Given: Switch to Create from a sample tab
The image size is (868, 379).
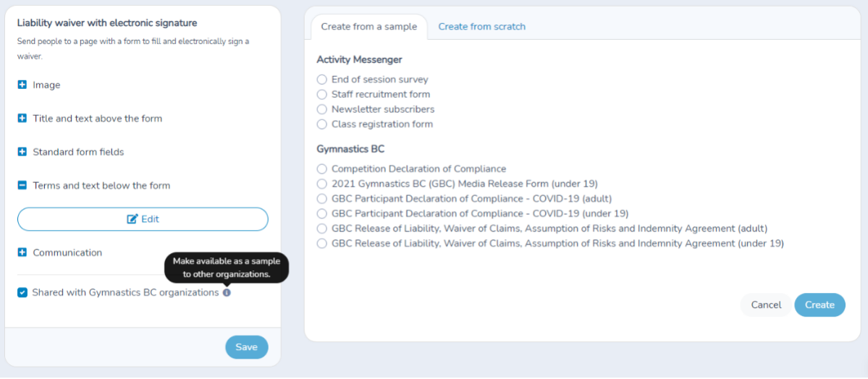Looking at the screenshot, I should click(x=368, y=27).
